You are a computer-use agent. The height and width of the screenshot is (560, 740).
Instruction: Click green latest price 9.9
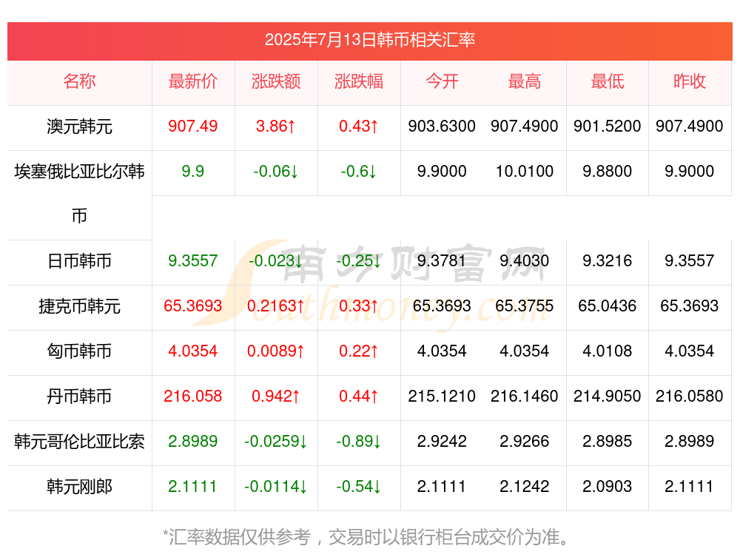pyautogui.click(x=193, y=172)
